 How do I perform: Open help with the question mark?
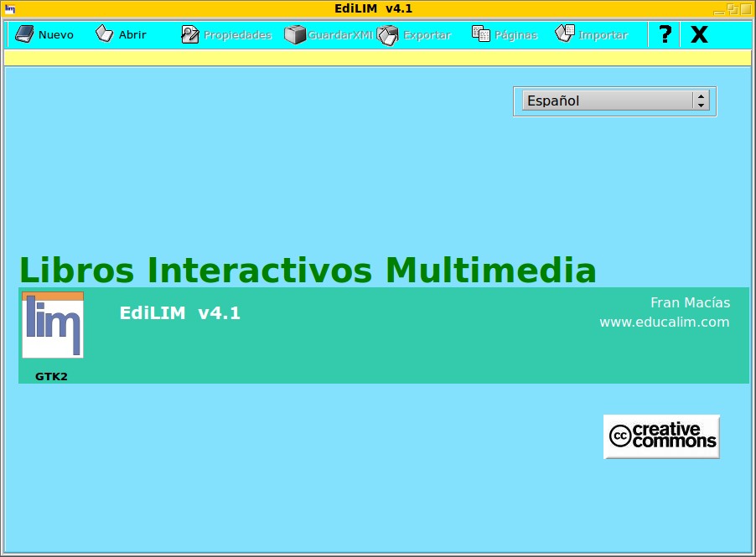(x=665, y=34)
